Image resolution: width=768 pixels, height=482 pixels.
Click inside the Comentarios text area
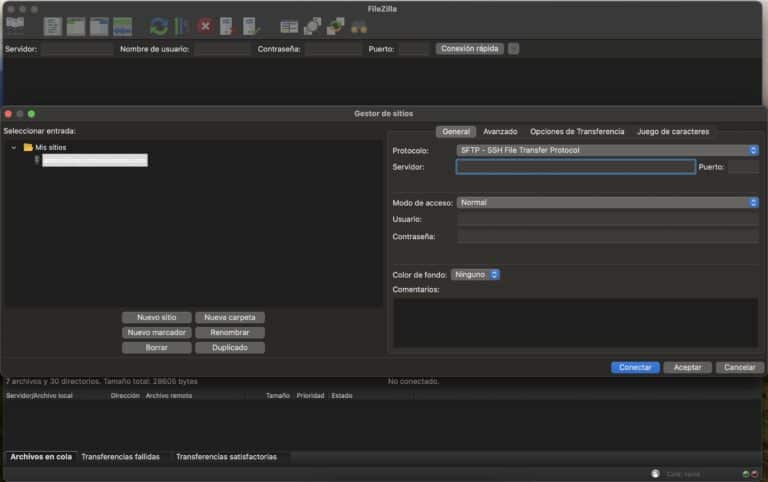click(x=576, y=323)
